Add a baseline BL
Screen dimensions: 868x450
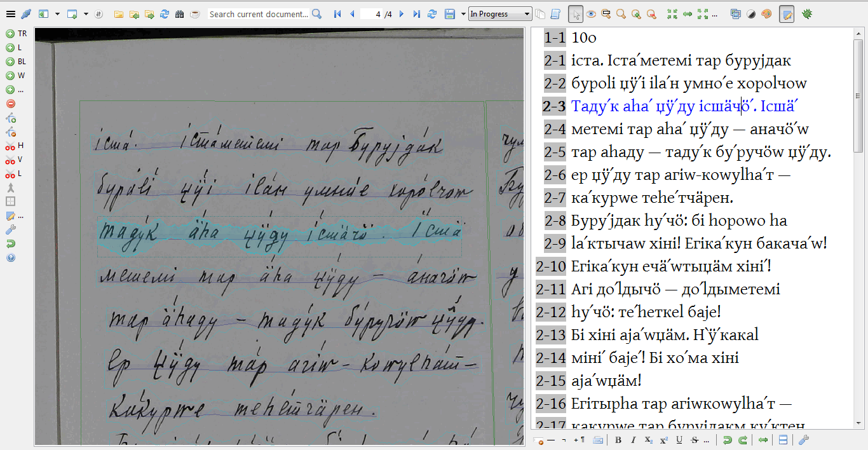pos(16,62)
